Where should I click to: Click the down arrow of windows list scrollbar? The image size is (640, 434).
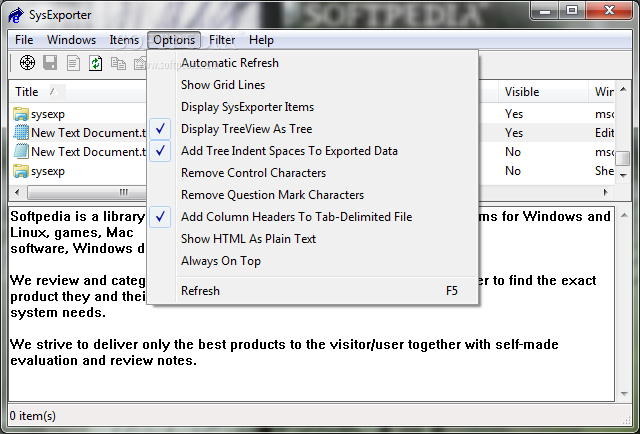(x=623, y=176)
